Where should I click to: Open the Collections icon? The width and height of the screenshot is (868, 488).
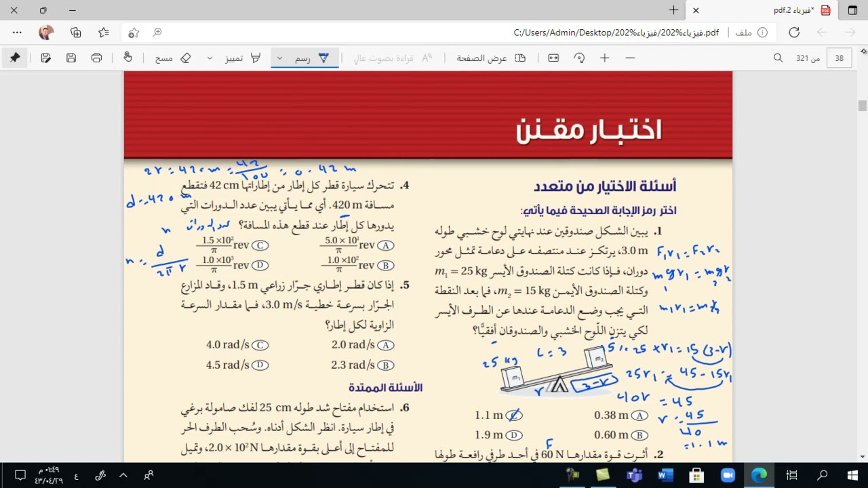75,33
